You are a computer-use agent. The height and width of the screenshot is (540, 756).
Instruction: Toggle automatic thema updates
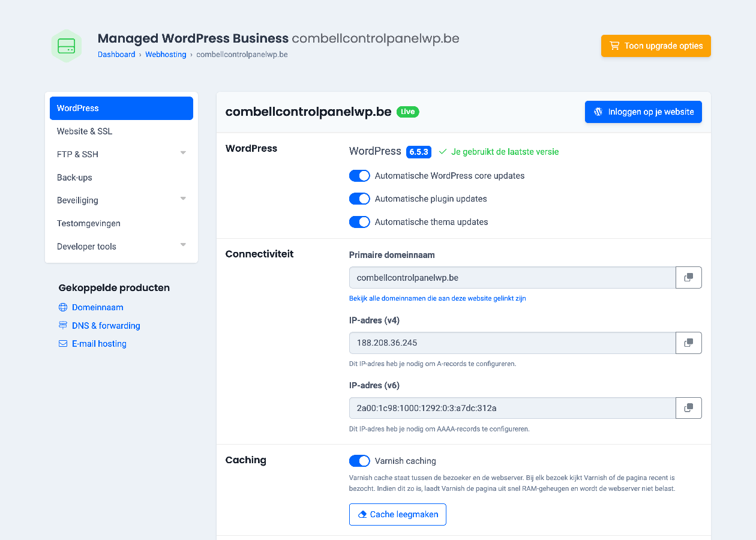[359, 222]
